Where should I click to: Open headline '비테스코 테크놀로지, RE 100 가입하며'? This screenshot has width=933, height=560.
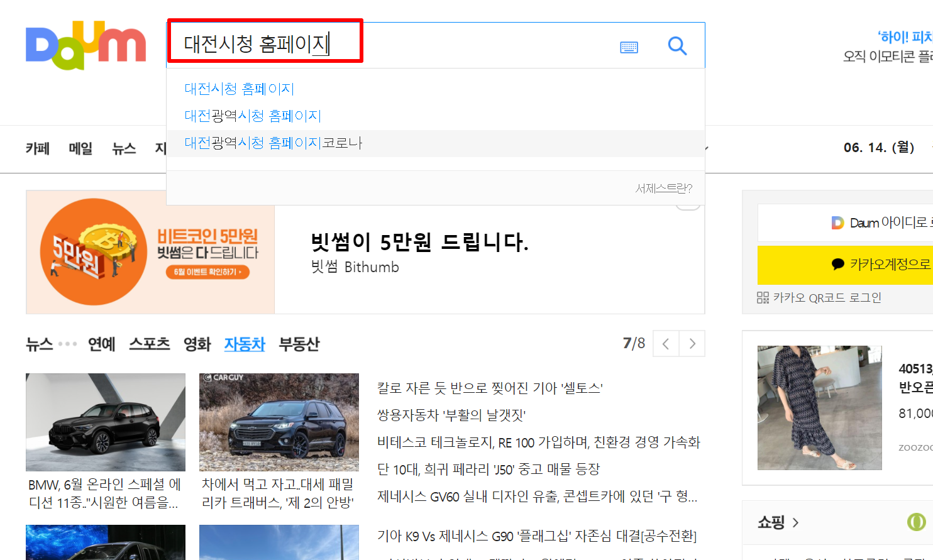tap(538, 442)
